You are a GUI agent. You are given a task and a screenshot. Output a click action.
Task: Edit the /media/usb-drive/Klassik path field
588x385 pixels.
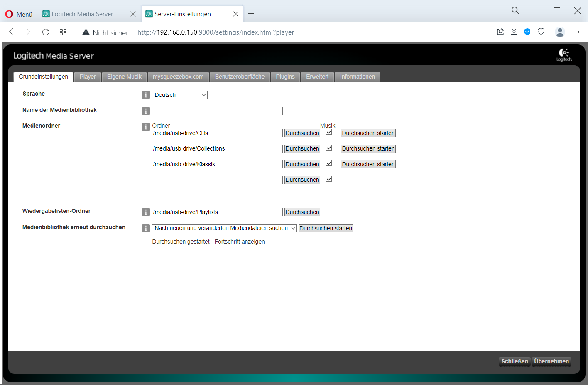tap(217, 164)
